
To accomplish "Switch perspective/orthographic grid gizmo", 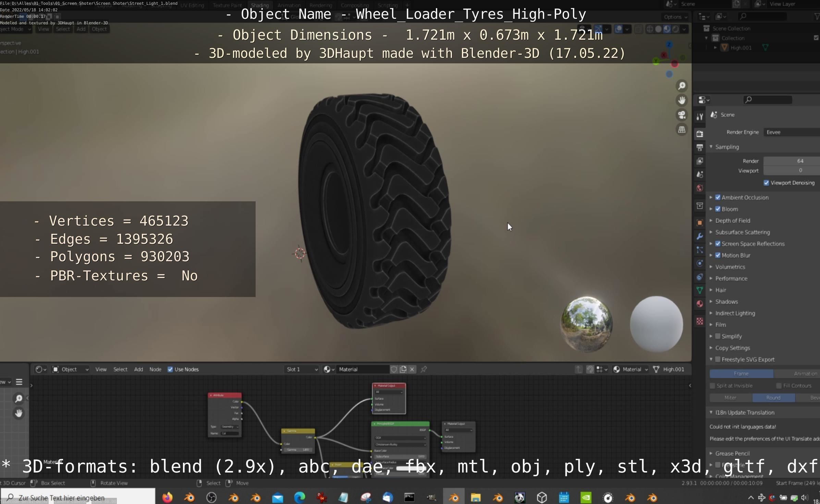I will point(682,130).
